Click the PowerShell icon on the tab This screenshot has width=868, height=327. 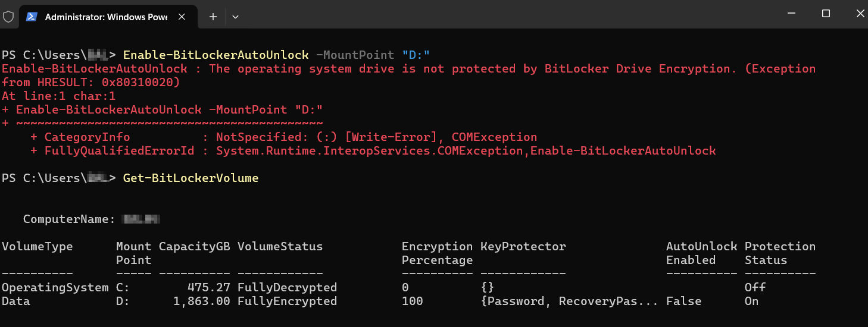coord(32,17)
